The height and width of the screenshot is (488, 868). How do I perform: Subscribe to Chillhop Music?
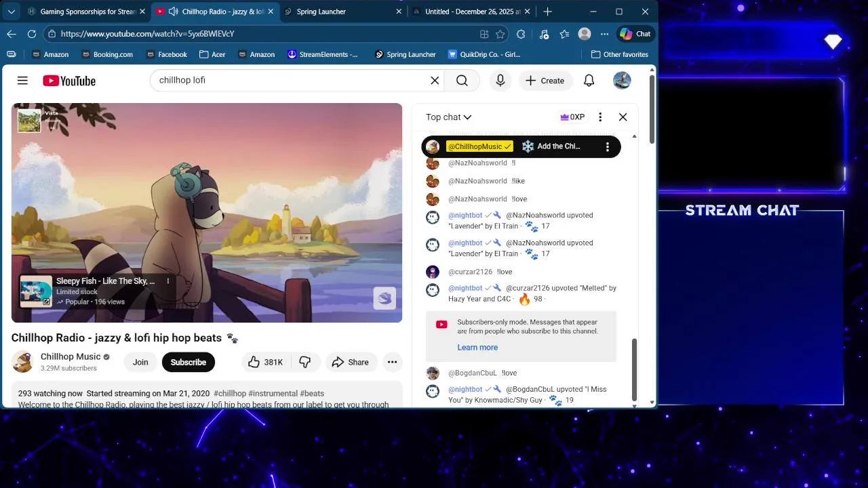click(x=189, y=362)
